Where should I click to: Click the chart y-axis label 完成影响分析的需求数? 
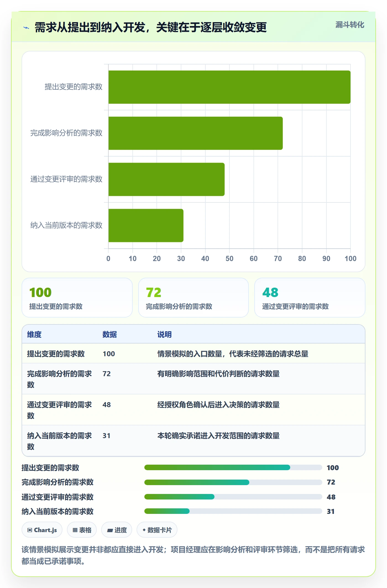click(x=66, y=133)
